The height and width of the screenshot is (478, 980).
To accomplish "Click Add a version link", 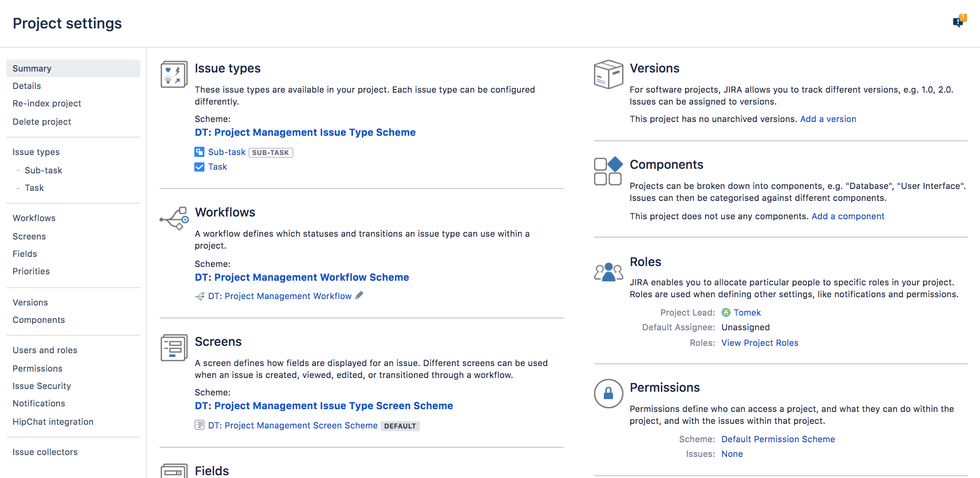I will tap(828, 119).
